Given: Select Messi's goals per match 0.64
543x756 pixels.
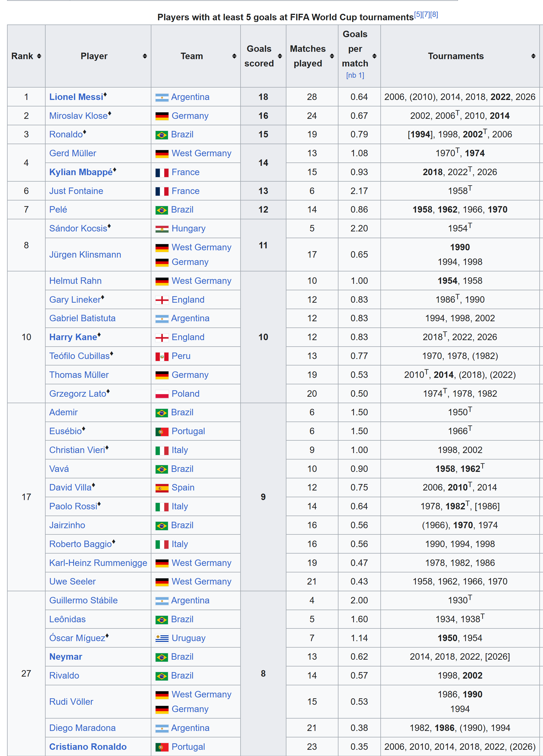Looking at the screenshot, I should pyautogui.click(x=359, y=97).
